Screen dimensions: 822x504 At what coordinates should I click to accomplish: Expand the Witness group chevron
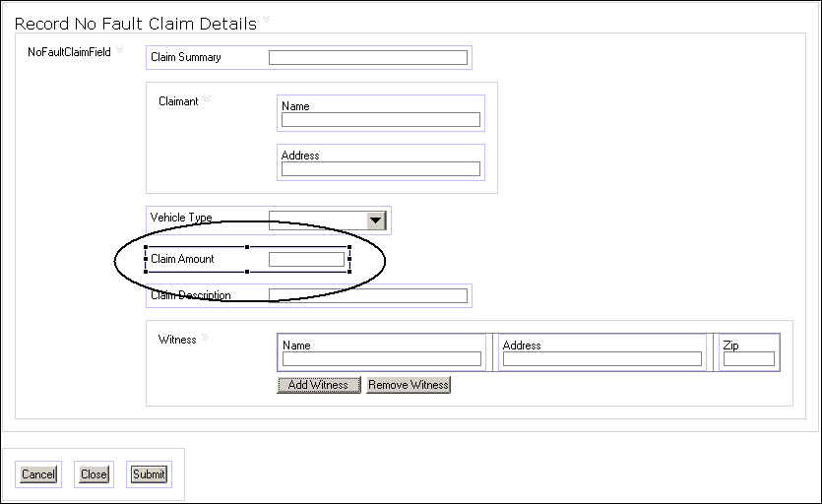click(205, 338)
